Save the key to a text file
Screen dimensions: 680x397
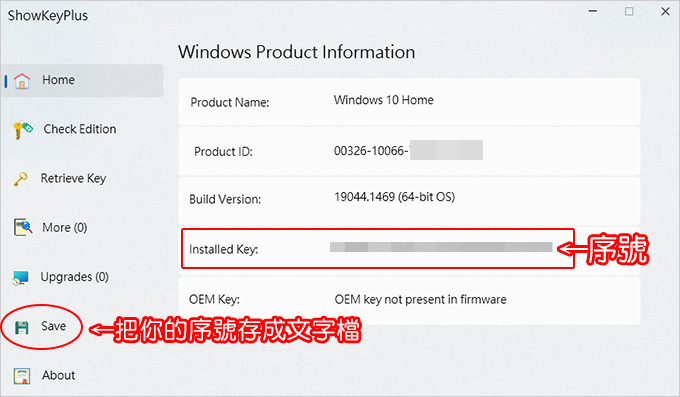point(54,326)
